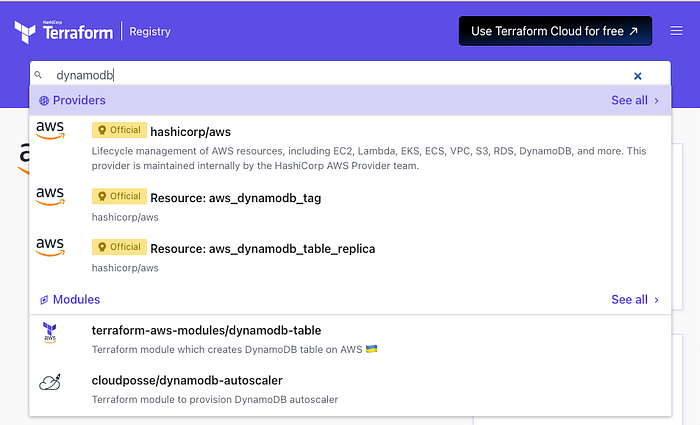Viewport: 700px width, 425px height.
Task: Open Resource: aws_dynamodb_table_replica result
Action: [262, 249]
